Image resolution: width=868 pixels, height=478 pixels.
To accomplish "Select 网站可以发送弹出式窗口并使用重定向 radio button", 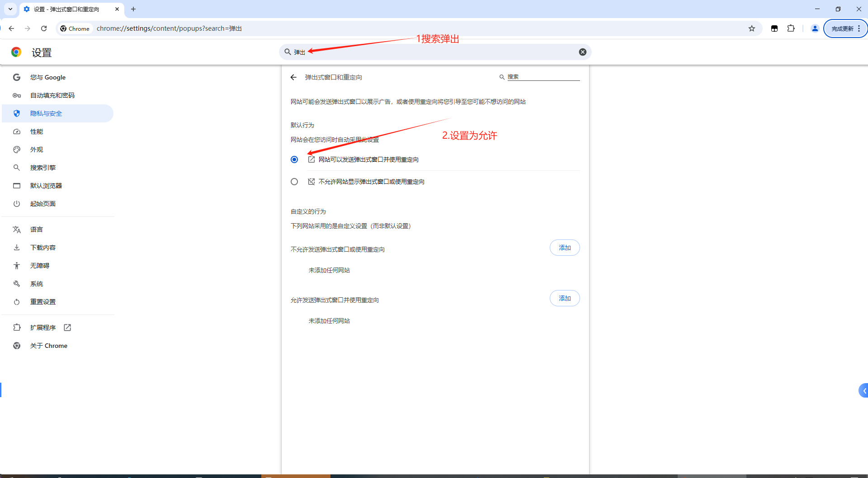I will point(294,159).
